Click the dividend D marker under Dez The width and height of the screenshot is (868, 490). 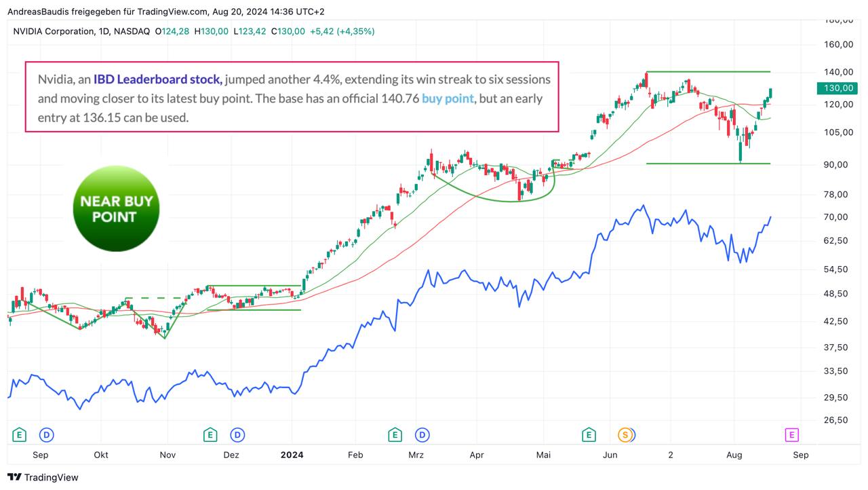(237, 434)
